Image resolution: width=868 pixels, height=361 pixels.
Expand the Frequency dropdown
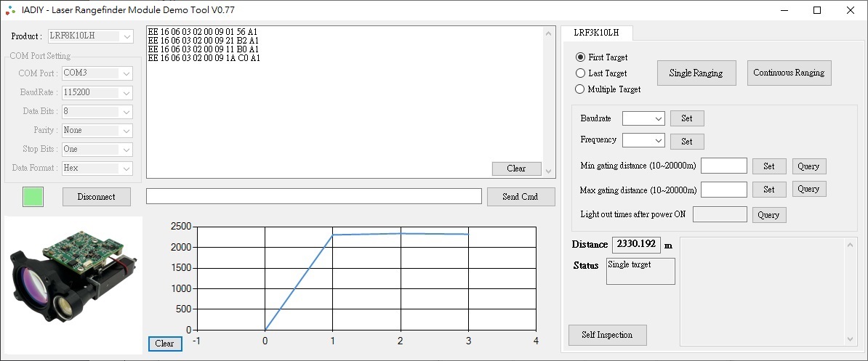coord(643,140)
